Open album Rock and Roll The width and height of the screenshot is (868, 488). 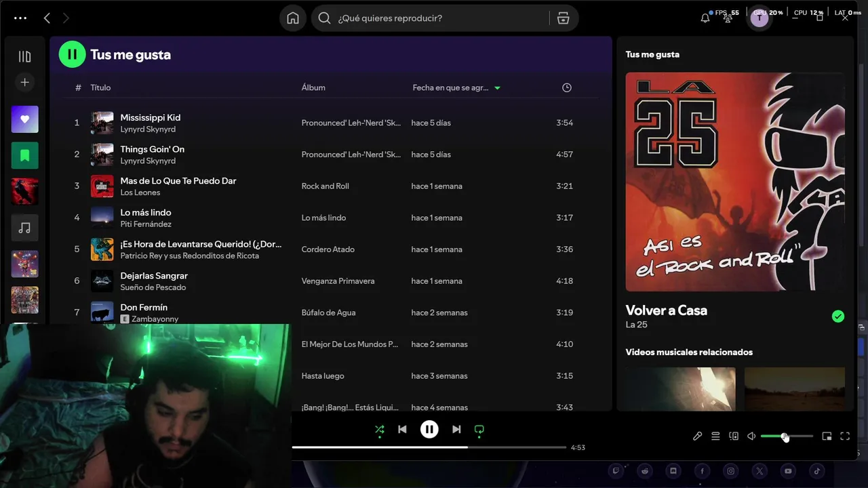[325, 186]
